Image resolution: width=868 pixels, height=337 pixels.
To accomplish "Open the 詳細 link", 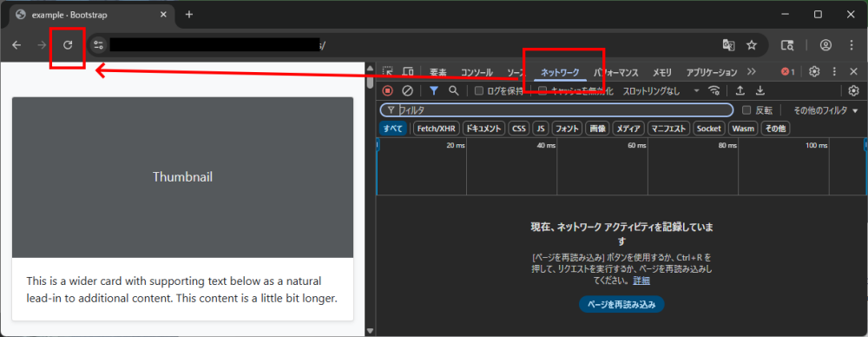I will [641, 281].
